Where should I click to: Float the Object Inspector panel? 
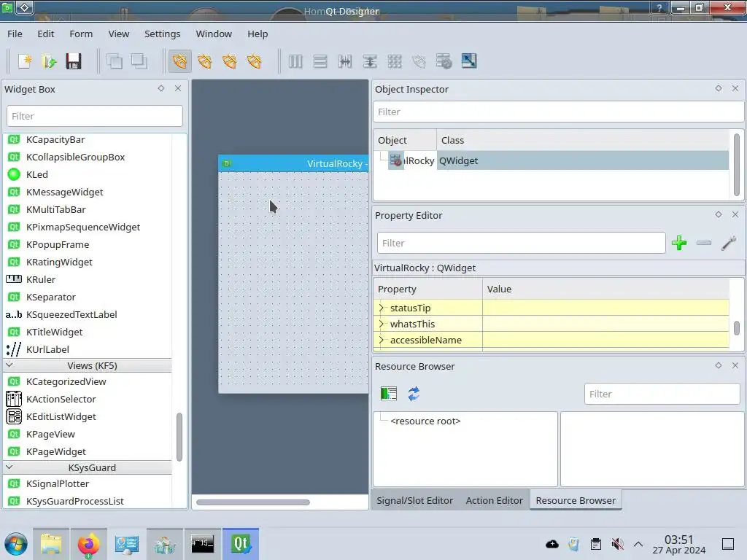tap(719, 88)
